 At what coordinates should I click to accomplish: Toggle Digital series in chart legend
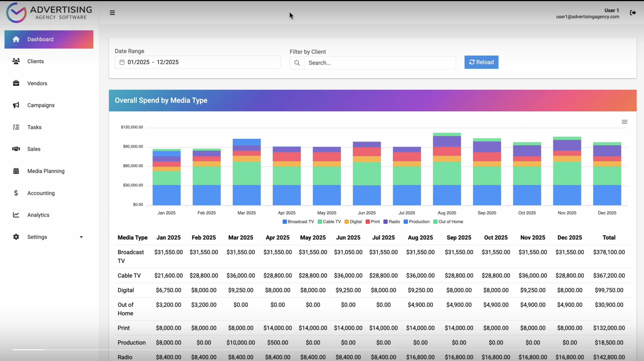point(353,222)
